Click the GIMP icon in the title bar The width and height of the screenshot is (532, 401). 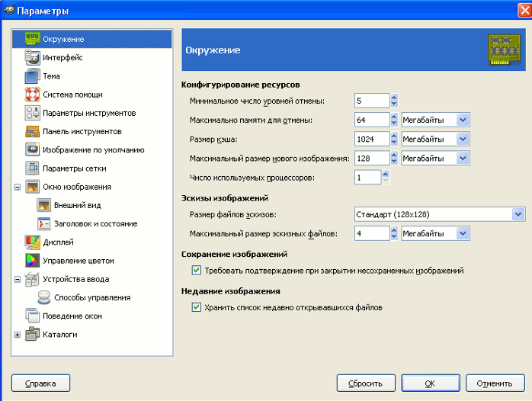click(x=9, y=10)
